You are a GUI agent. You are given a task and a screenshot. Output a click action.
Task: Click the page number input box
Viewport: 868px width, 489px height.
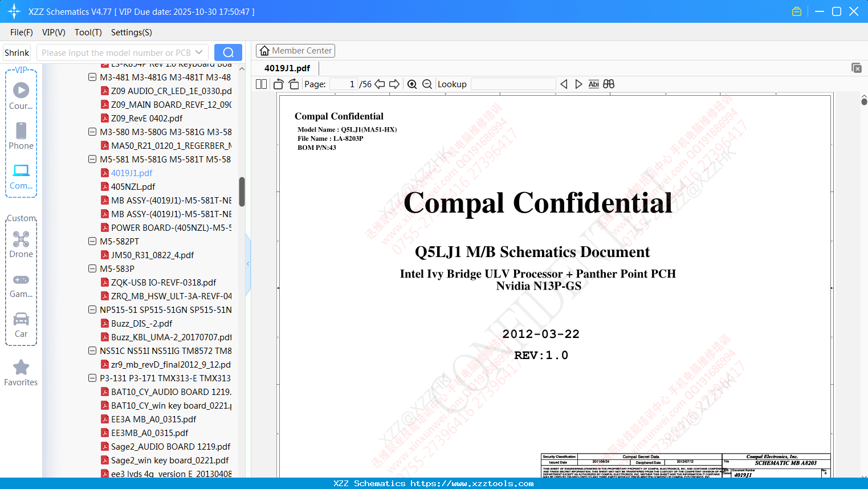click(343, 84)
